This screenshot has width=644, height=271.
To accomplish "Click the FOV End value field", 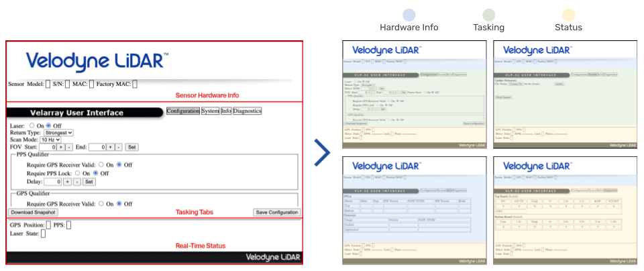I will pos(97,147).
